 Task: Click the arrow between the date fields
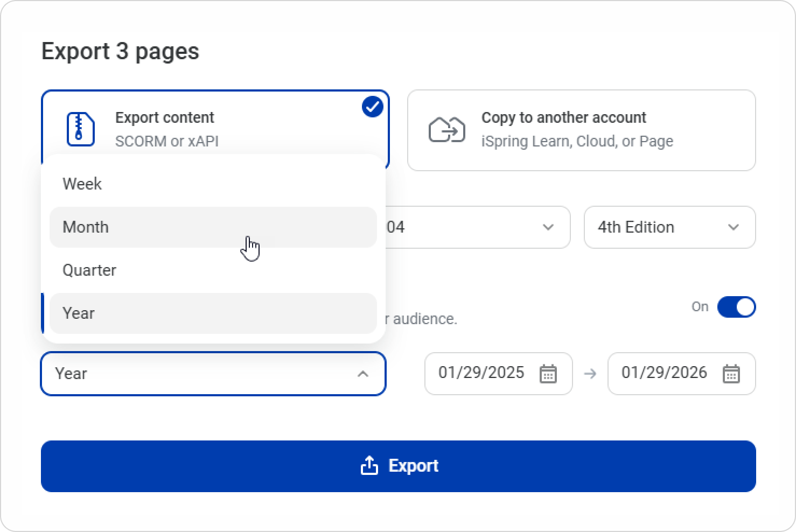tap(590, 374)
